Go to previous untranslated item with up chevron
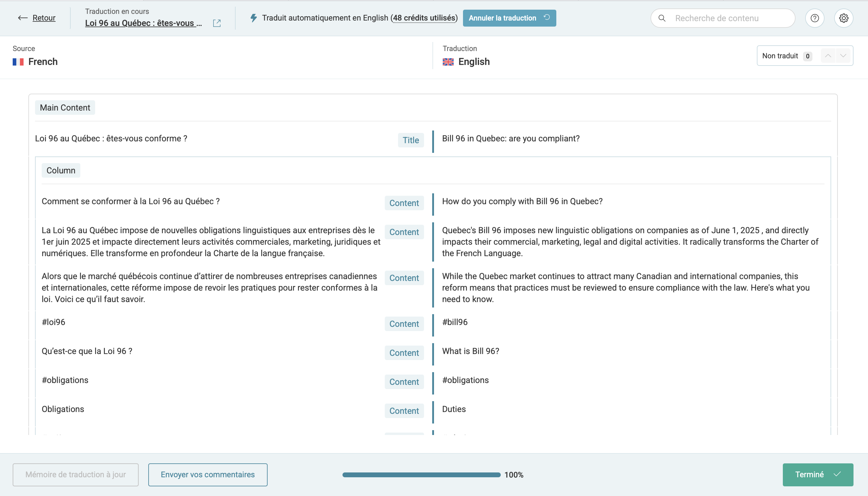Screen dimensions: 868x496 pos(828,56)
